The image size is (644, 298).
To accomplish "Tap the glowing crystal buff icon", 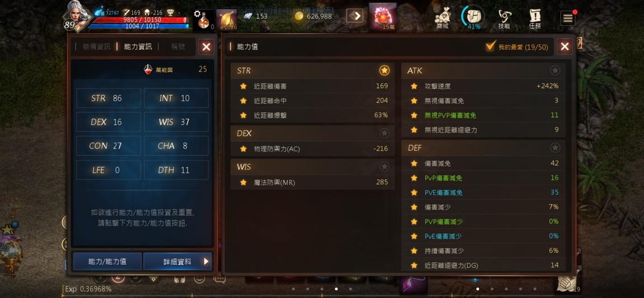I will (x=382, y=17).
